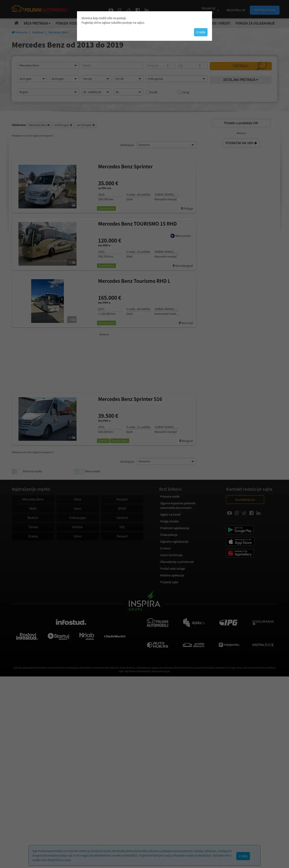Click magnifier icon on Pretraga button
289x868 pixels.
coord(262,65)
